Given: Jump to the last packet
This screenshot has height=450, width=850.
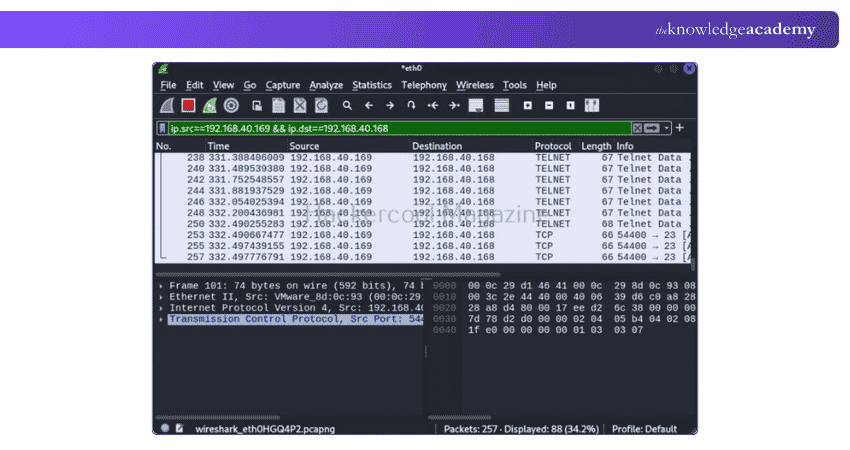Looking at the screenshot, I should 454,106.
